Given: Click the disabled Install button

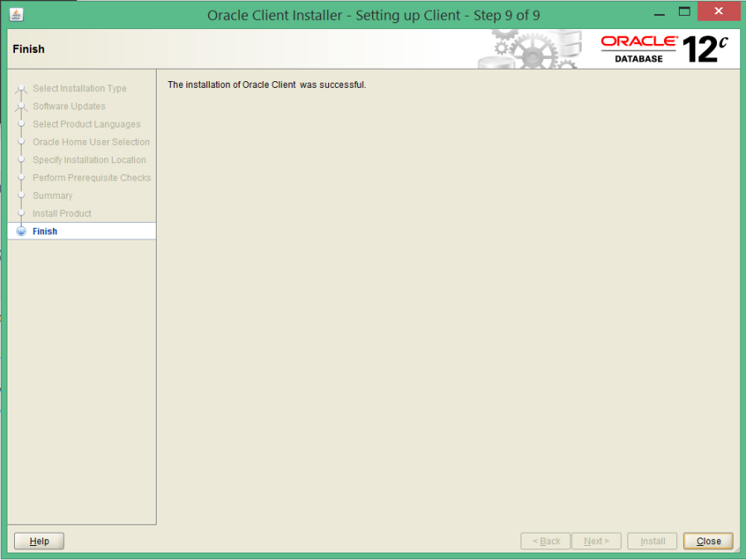Looking at the screenshot, I should coord(652,540).
